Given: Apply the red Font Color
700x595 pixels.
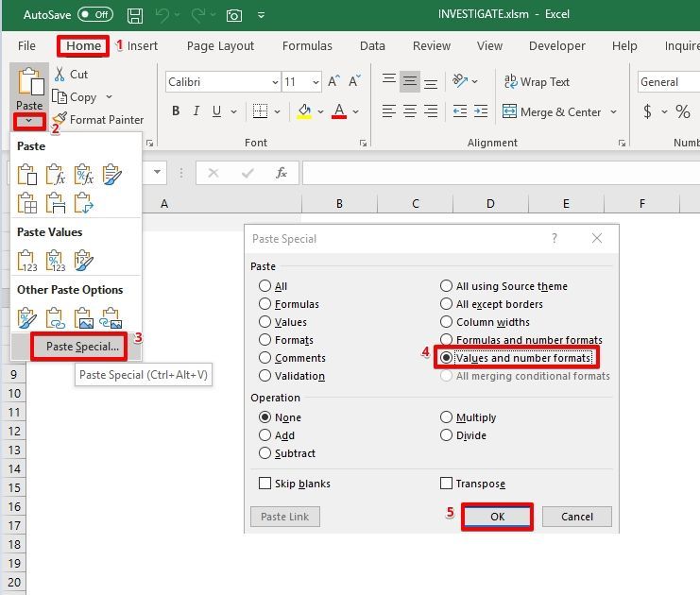Looking at the screenshot, I should pyautogui.click(x=339, y=110).
